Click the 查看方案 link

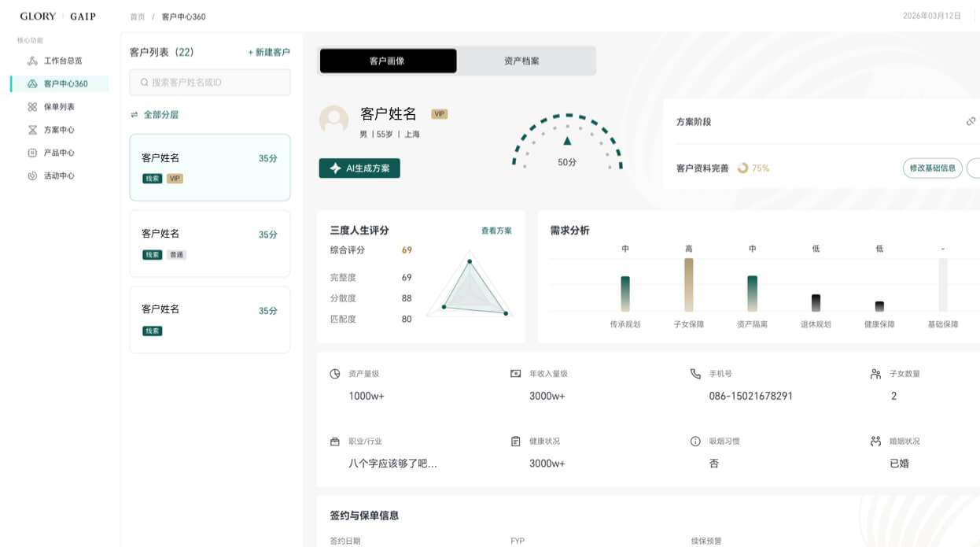(496, 231)
